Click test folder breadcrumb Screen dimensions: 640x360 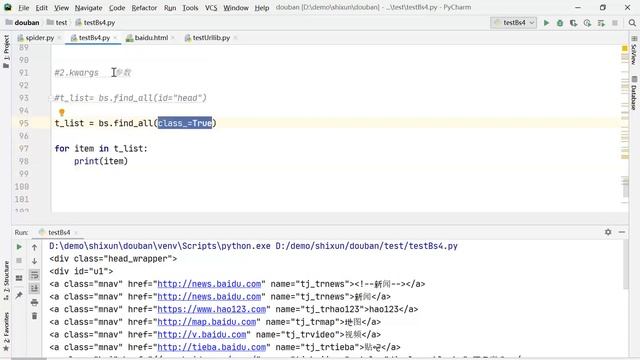click(x=57, y=23)
